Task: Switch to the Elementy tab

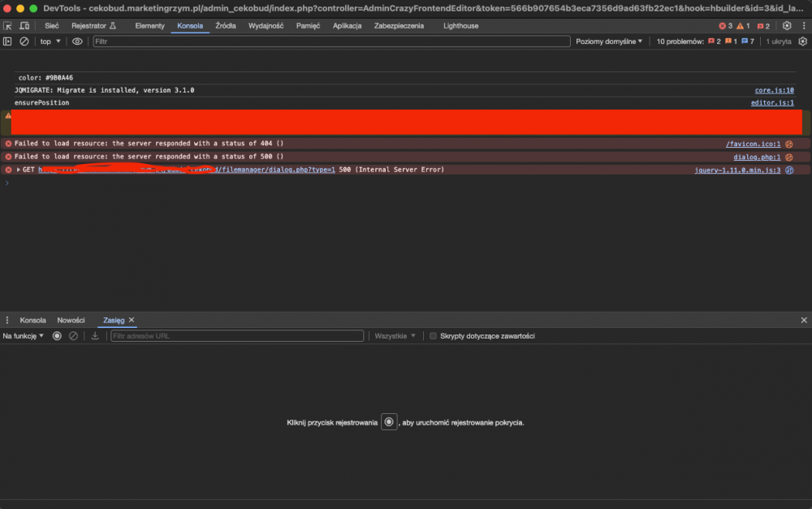Action: pos(149,26)
